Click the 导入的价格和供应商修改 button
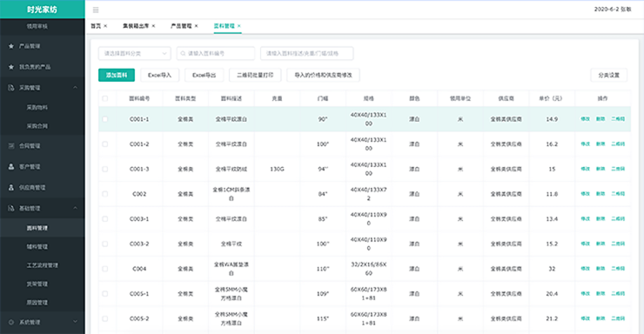 (x=323, y=75)
